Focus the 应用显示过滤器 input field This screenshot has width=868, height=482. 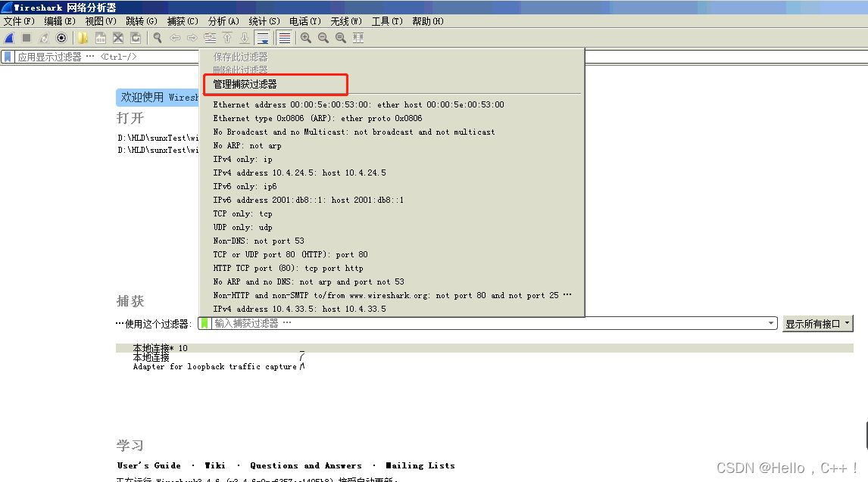105,57
